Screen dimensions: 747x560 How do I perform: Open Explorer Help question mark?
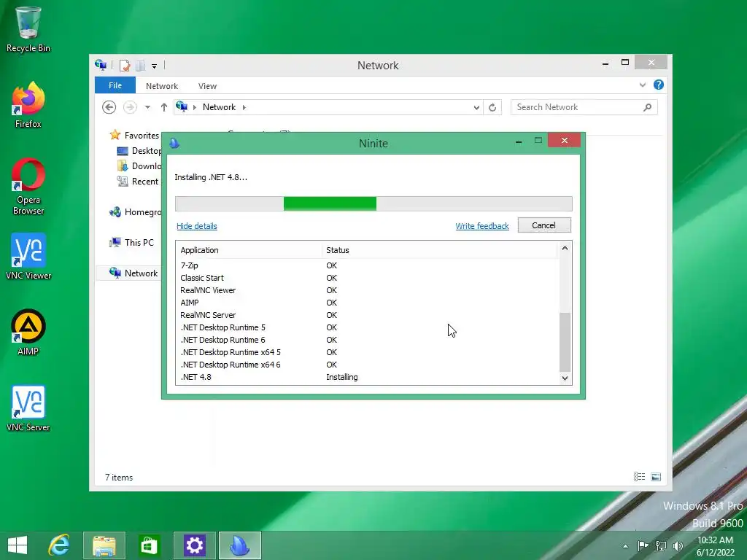point(659,85)
